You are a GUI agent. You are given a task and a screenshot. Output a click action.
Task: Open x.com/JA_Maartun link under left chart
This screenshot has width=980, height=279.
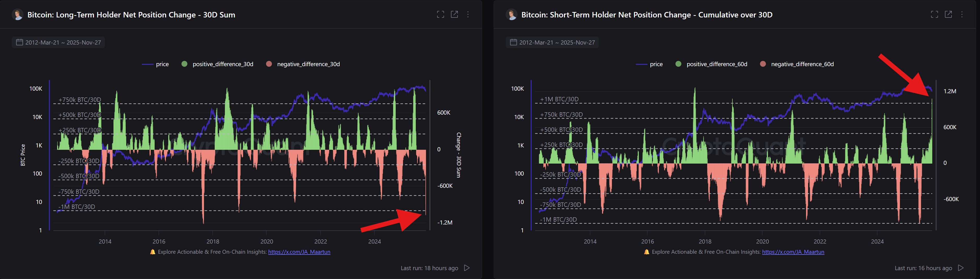[299, 252]
